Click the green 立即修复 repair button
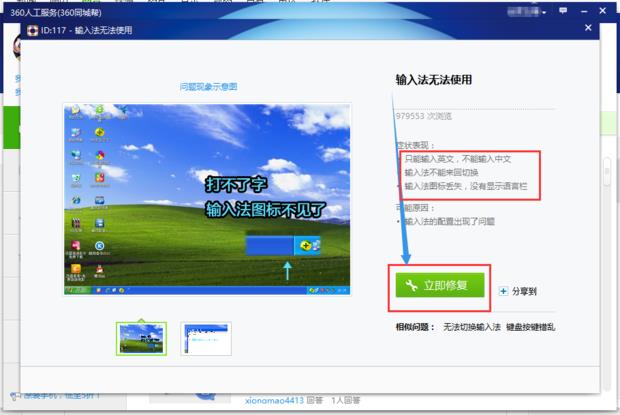Screen dimensions: 620x415 [440, 285]
